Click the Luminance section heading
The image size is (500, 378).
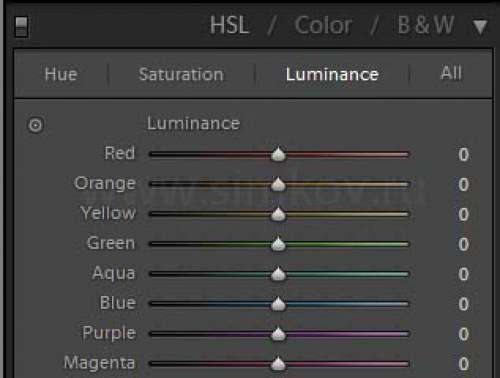click(x=193, y=123)
